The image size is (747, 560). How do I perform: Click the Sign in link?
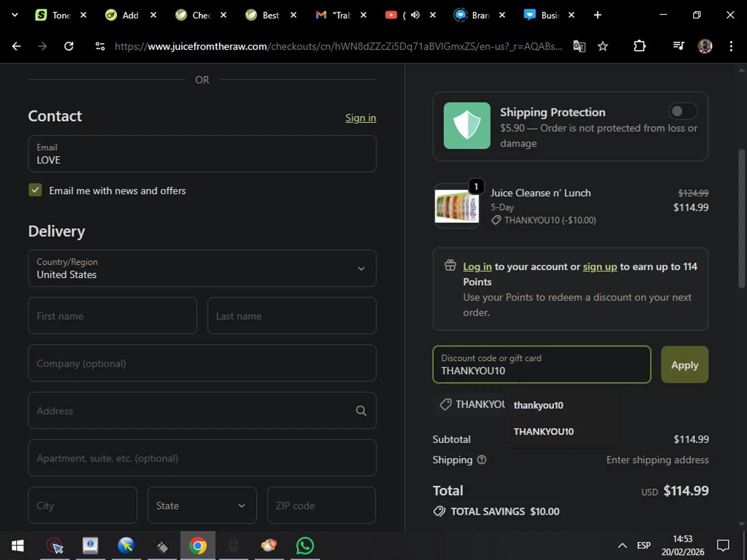point(361,118)
